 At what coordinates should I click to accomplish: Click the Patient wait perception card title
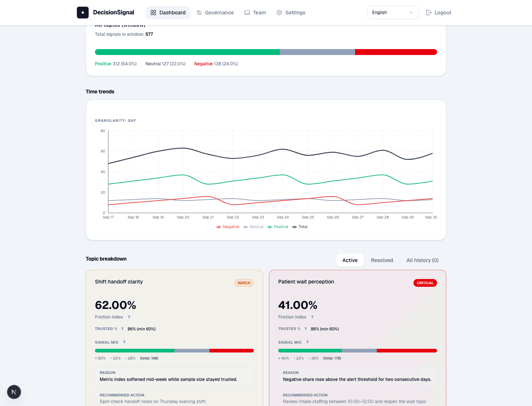[x=306, y=282]
